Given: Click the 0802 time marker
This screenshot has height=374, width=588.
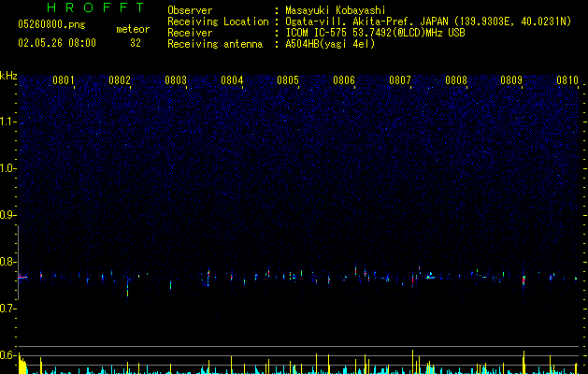Looking at the screenshot, I should (120, 80).
